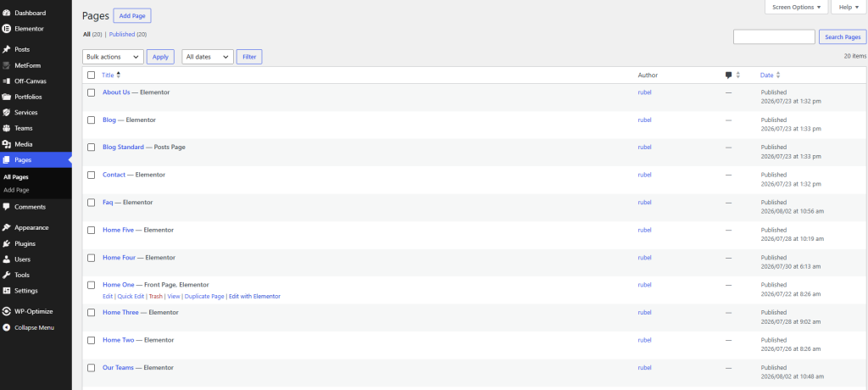Toggle the select-all pages checkbox
868x390 pixels.
pyautogui.click(x=92, y=75)
